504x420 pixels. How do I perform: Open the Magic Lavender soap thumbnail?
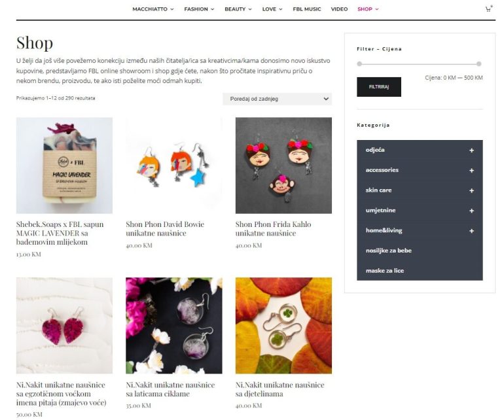coord(64,165)
